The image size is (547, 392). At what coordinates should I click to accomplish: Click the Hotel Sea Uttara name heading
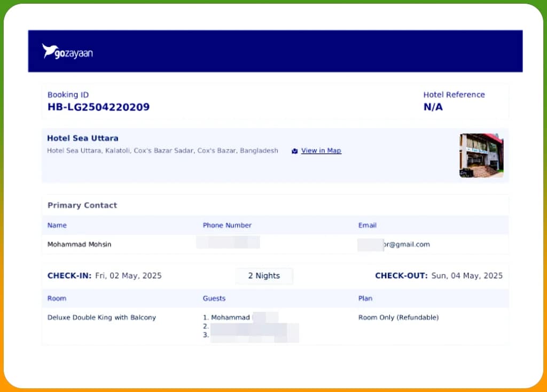click(x=83, y=138)
